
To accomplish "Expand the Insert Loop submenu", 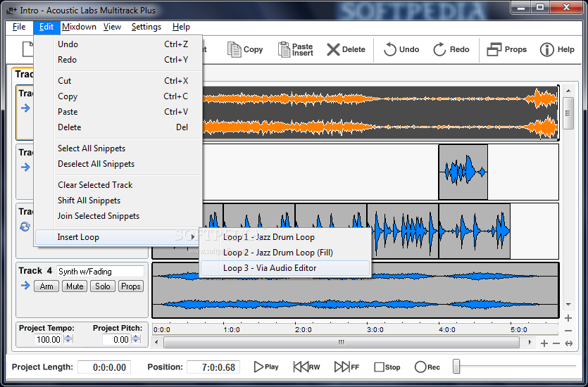I will click(118, 237).
